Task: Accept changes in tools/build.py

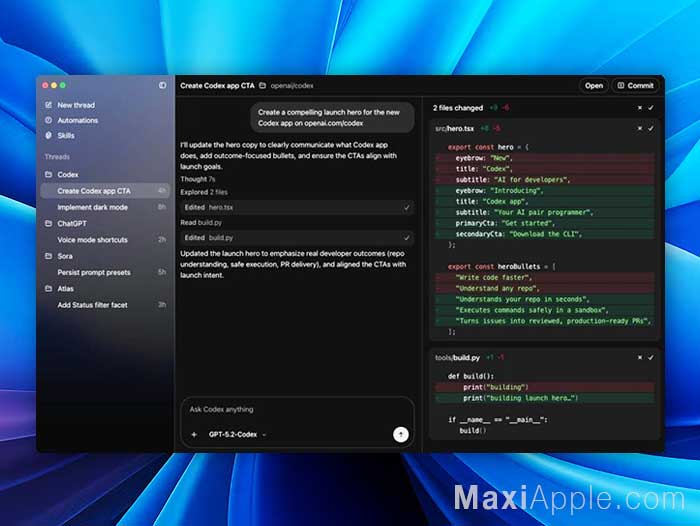Action: (651, 357)
